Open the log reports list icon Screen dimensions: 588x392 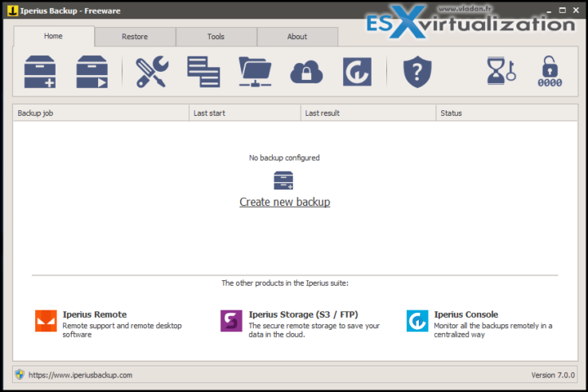[x=203, y=72]
